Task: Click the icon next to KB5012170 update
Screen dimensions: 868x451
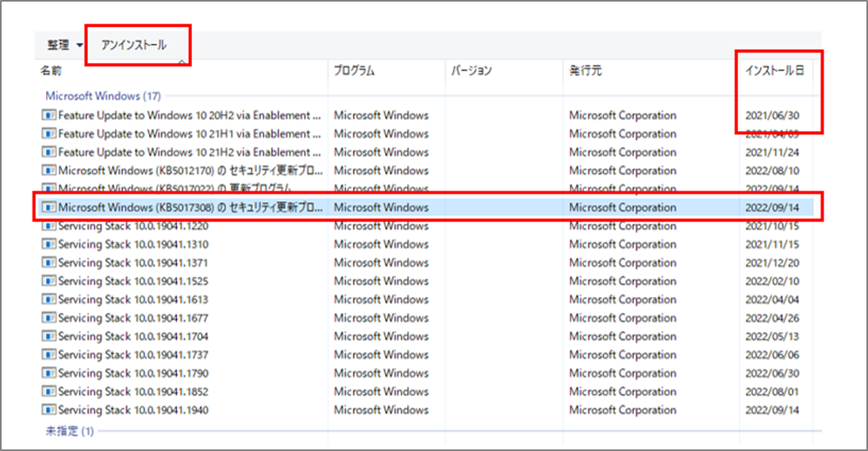Action: tap(49, 170)
